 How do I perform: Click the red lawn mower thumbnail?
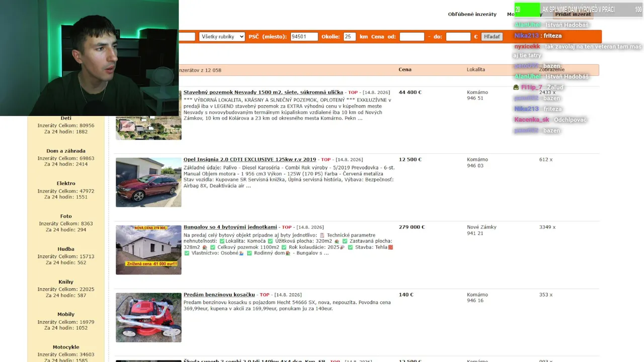tap(148, 317)
